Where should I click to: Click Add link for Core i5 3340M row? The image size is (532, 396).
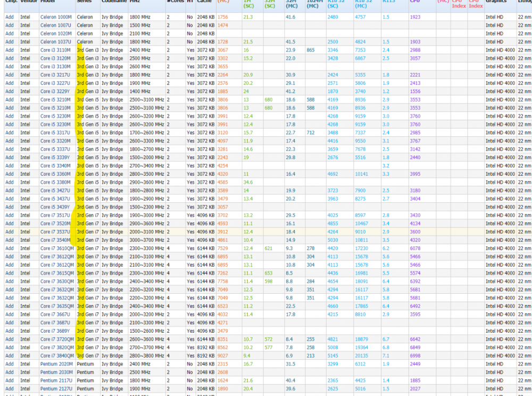click(10, 166)
